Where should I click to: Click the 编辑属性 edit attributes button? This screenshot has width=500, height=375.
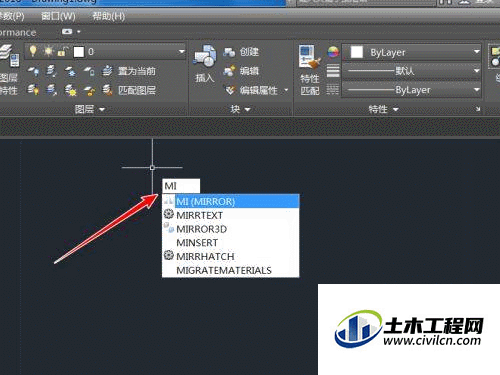(x=251, y=90)
